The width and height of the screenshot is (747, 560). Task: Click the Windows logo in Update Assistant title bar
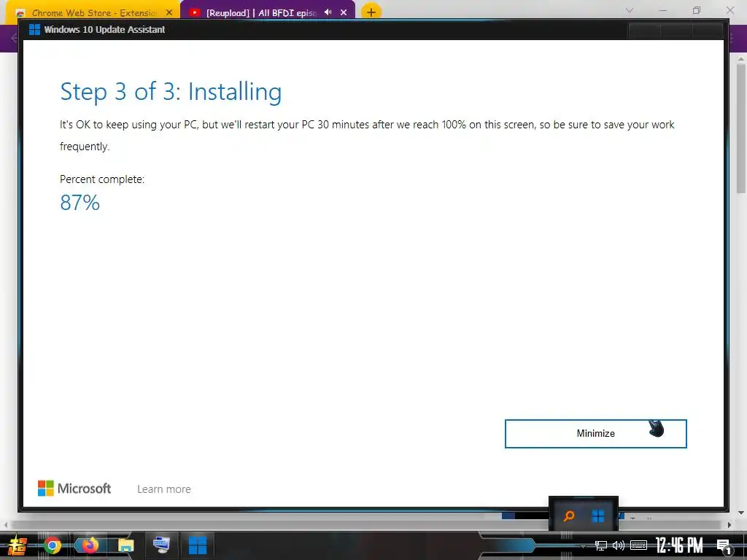coord(34,29)
